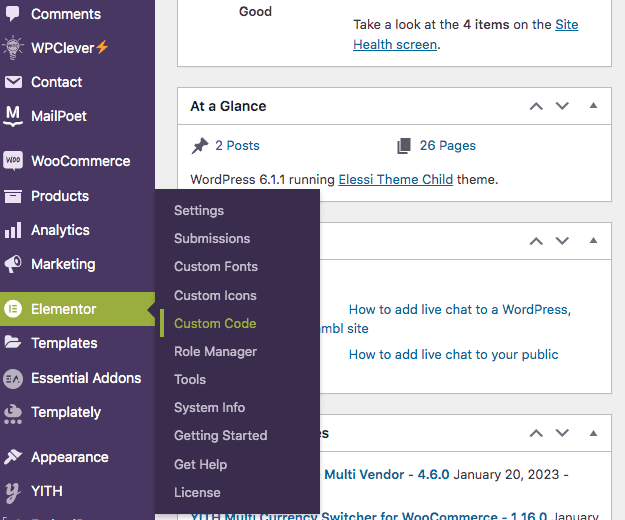The image size is (625, 520).
Task: Open the Elessi Theme Child link
Action: tap(395, 180)
